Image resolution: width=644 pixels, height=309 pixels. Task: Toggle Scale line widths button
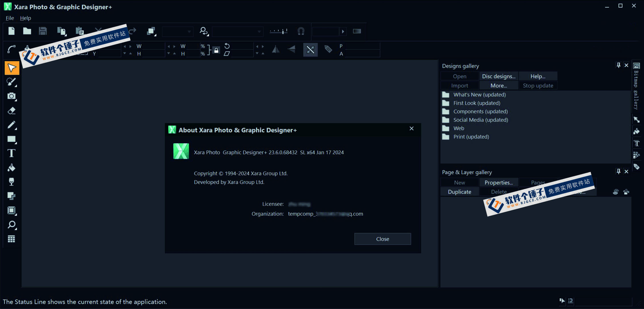[x=310, y=49]
